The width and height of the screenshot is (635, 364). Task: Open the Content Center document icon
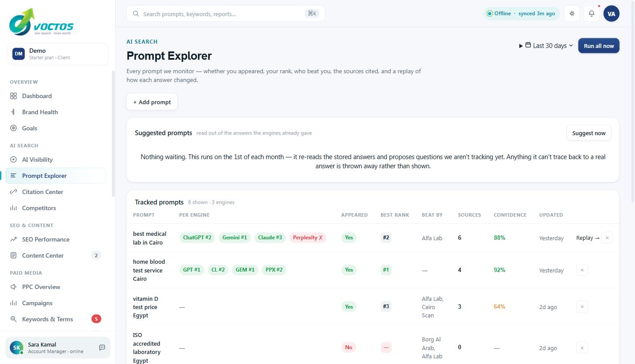tap(14, 255)
